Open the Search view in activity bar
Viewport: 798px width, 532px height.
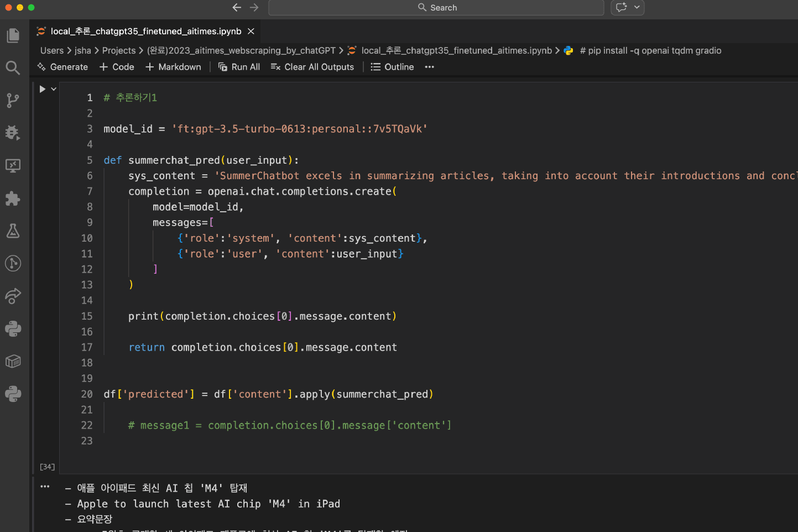click(13, 68)
